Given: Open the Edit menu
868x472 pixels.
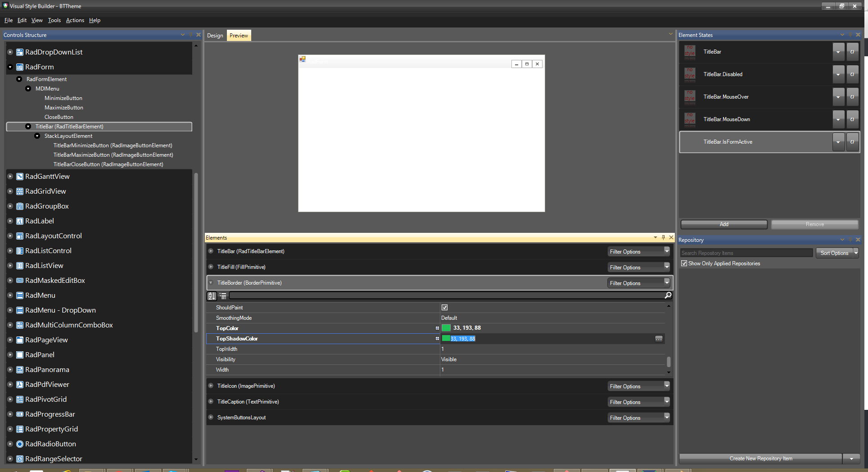Looking at the screenshot, I should [x=22, y=20].
